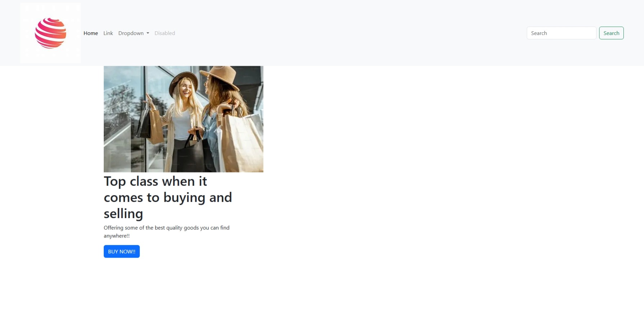644x321 pixels.
Task: Click the striped globe logo
Action: 50,33
